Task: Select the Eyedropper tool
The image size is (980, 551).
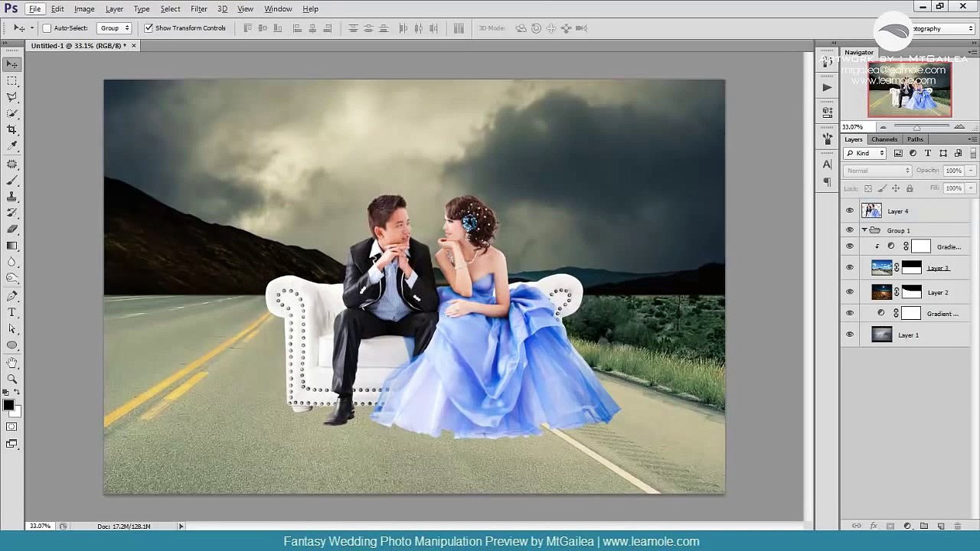Action: point(12,145)
